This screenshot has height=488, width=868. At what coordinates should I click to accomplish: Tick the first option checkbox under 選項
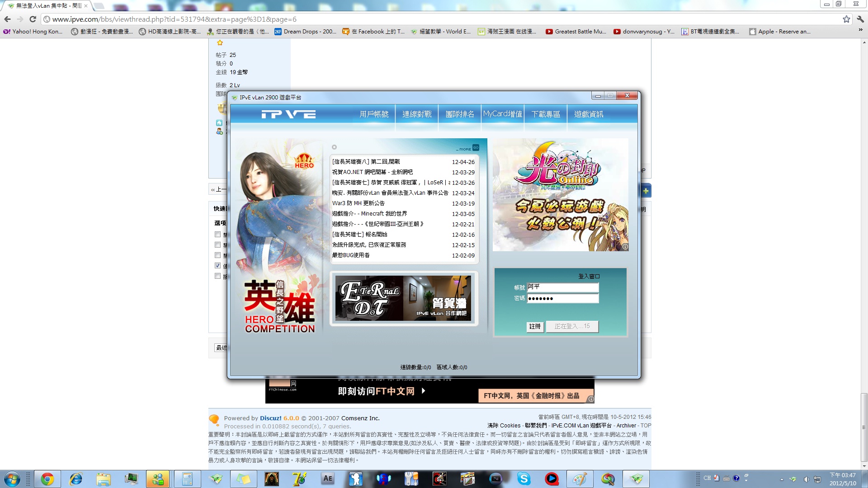click(x=217, y=235)
